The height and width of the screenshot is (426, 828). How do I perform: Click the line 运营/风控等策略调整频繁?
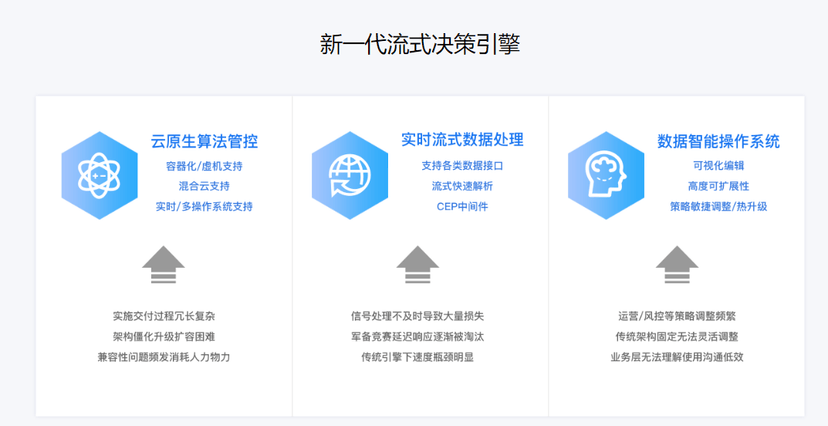coord(677,316)
